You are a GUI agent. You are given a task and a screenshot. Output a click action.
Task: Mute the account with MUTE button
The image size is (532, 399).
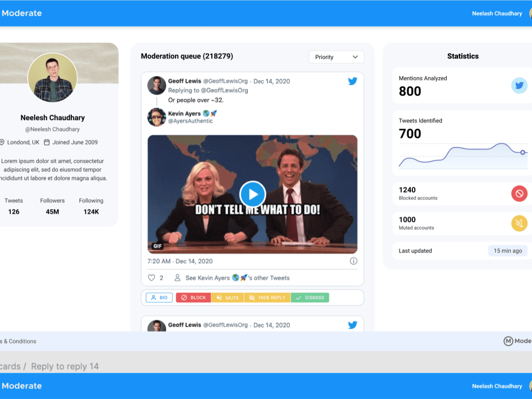(x=228, y=297)
